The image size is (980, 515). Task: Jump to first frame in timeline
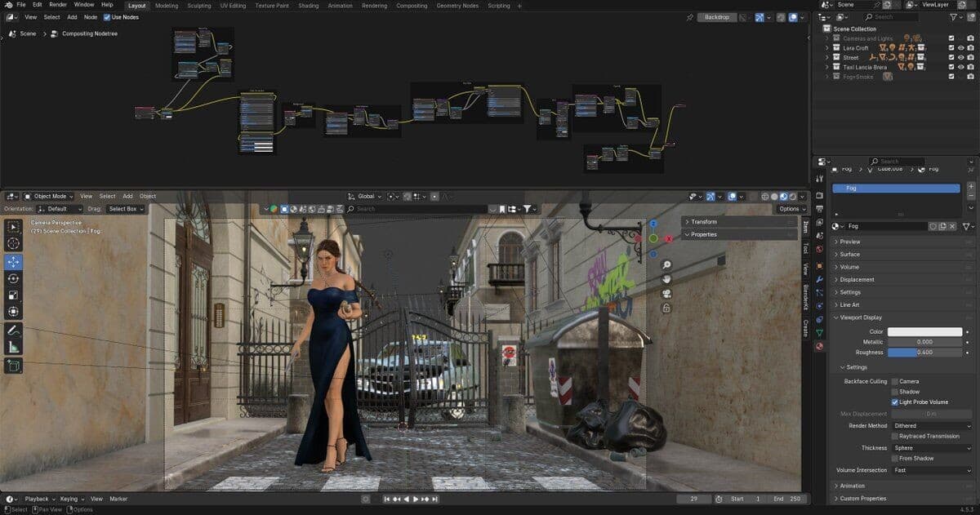click(386, 499)
